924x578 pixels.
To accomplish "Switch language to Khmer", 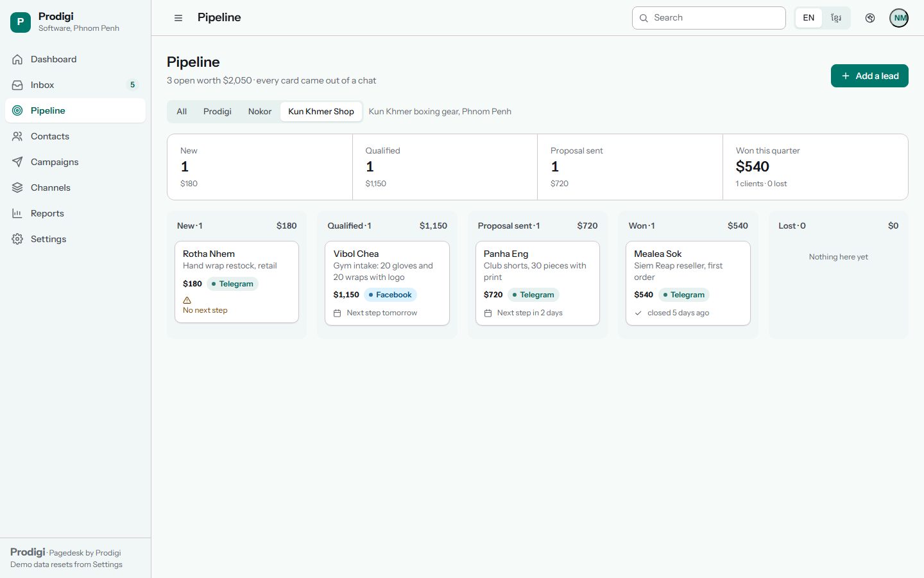I will pyautogui.click(x=836, y=18).
